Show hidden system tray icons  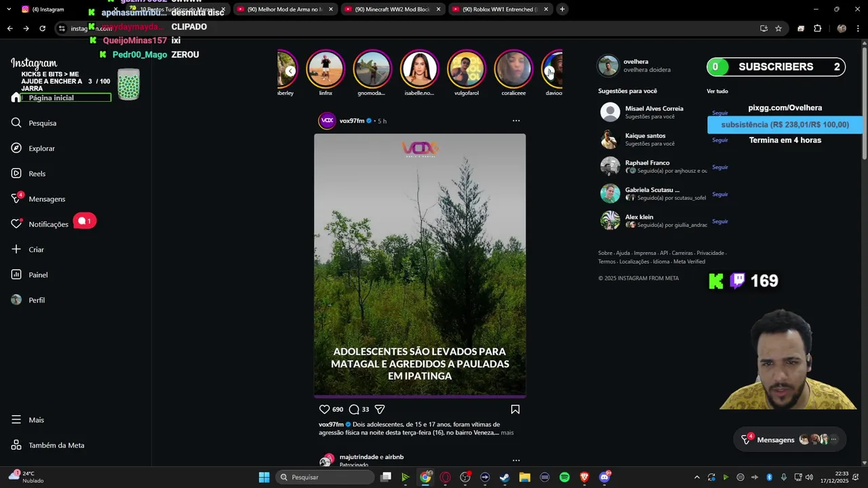point(696,477)
